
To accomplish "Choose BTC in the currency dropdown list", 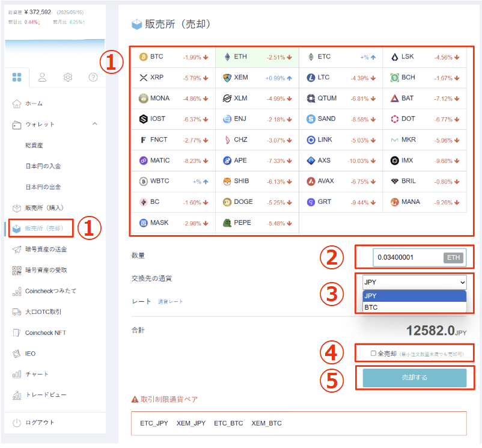I will click(x=414, y=307).
